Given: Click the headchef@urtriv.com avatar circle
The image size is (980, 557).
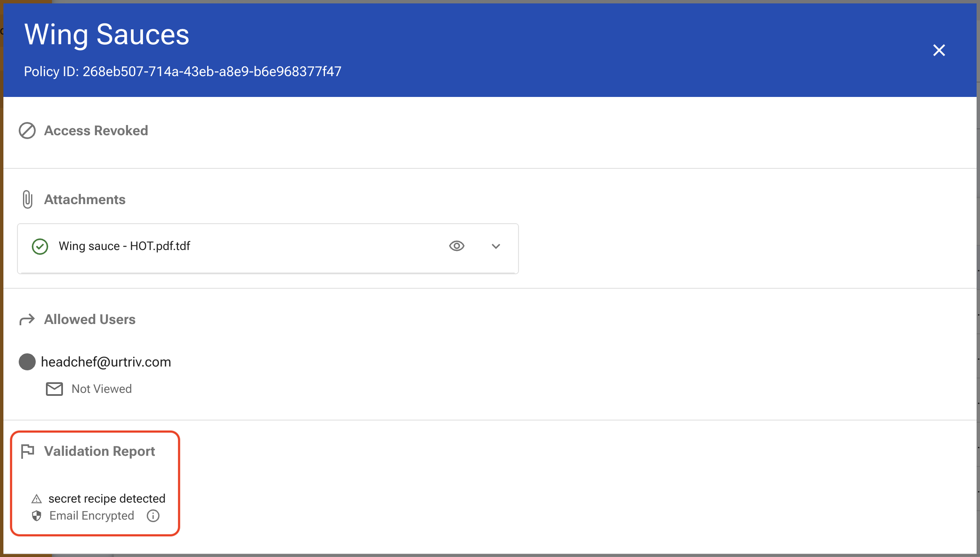Looking at the screenshot, I should tap(27, 362).
